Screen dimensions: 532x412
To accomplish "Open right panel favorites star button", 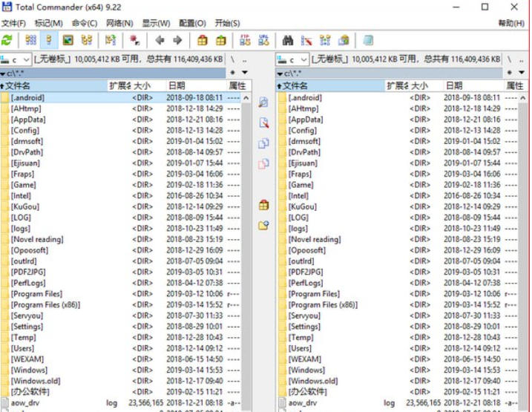I will [509, 72].
